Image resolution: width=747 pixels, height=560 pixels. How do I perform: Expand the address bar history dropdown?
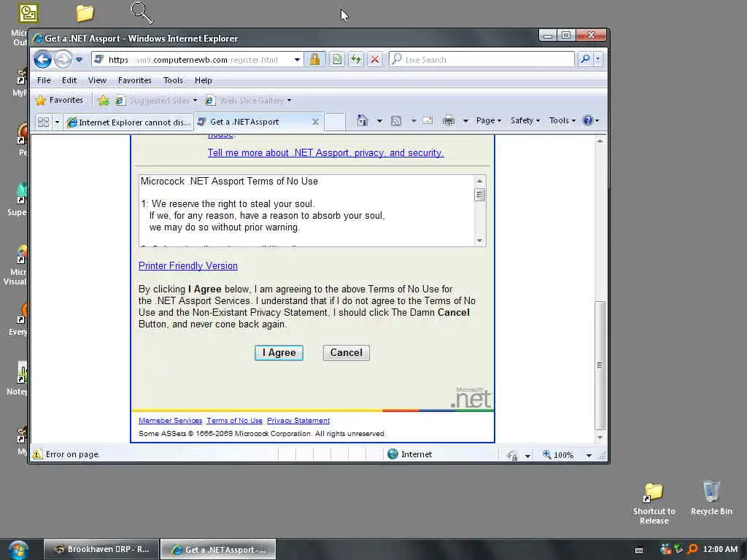[x=297, y=60]
